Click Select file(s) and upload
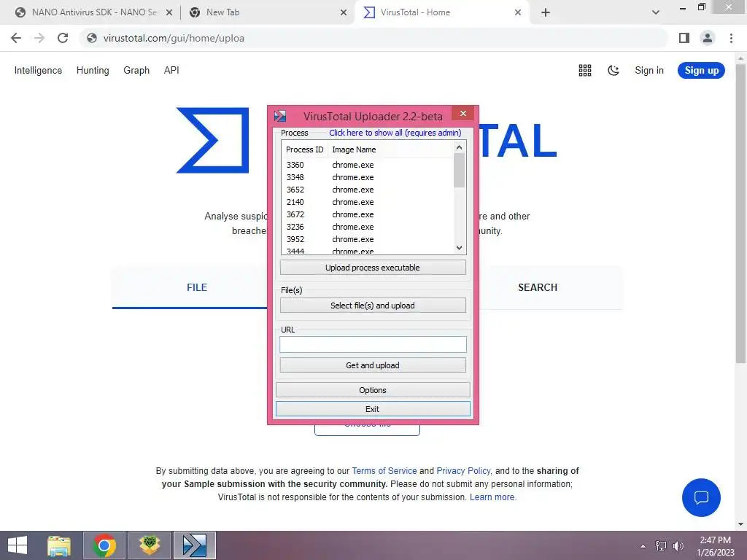Screen dimensions: 747x560 [373, 306]
